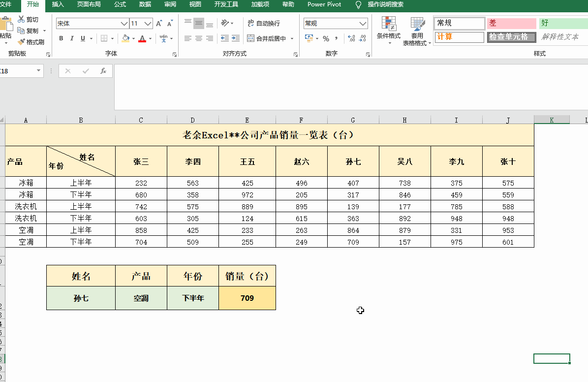Click Merge and Center (合并后居中)
The height and width of the screenshot is (382, 588).
tap(267, 38)
